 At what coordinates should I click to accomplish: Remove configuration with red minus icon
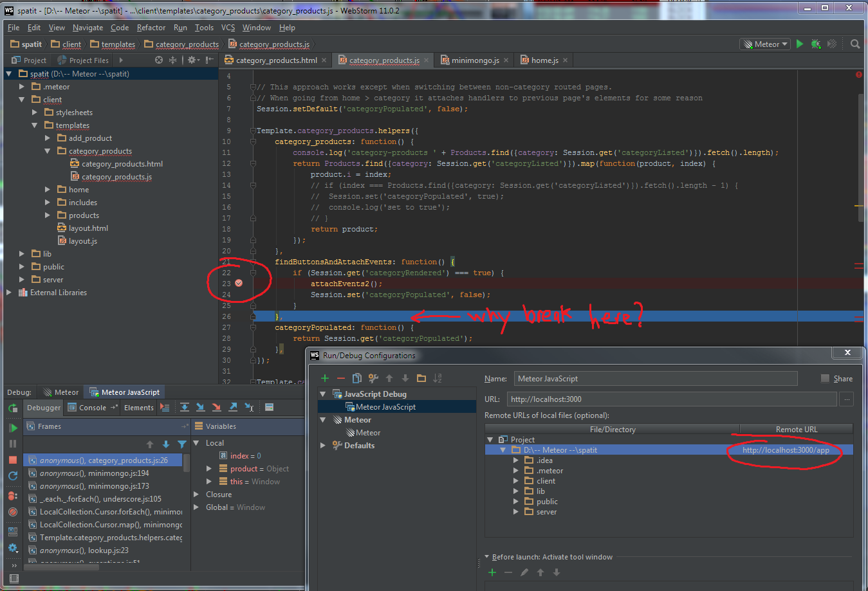[x=341, y=378]
